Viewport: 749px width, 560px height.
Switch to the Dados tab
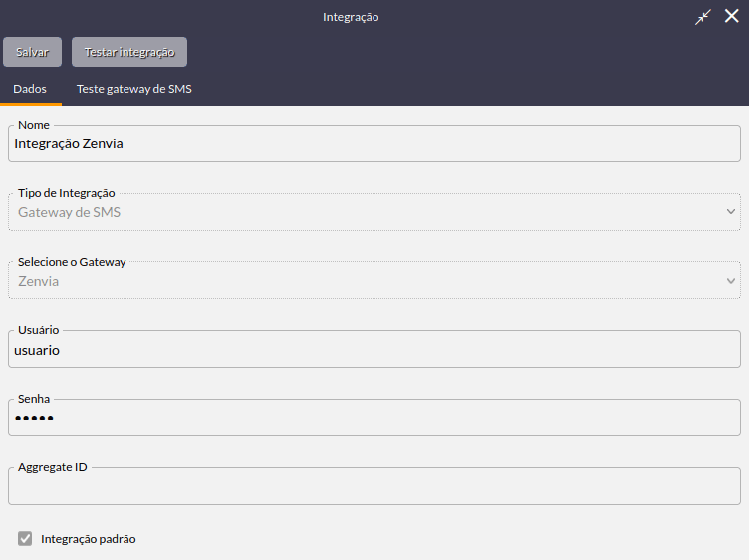30,89
